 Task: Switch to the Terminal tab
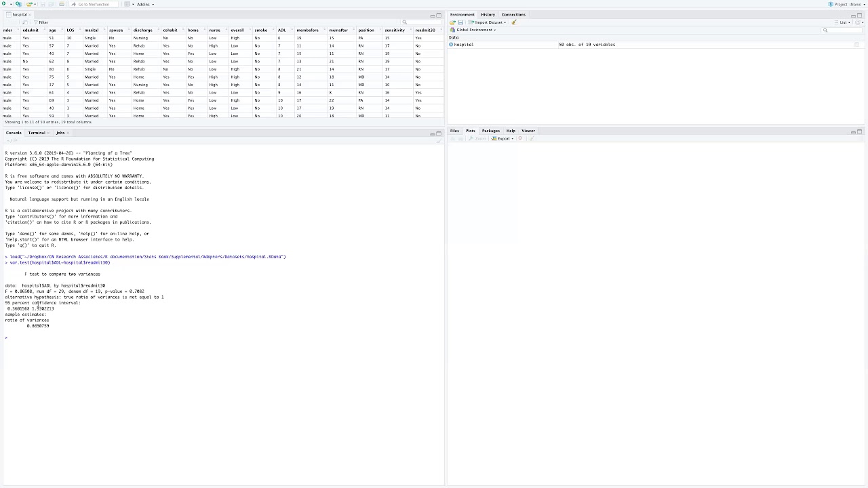[37, 133]
